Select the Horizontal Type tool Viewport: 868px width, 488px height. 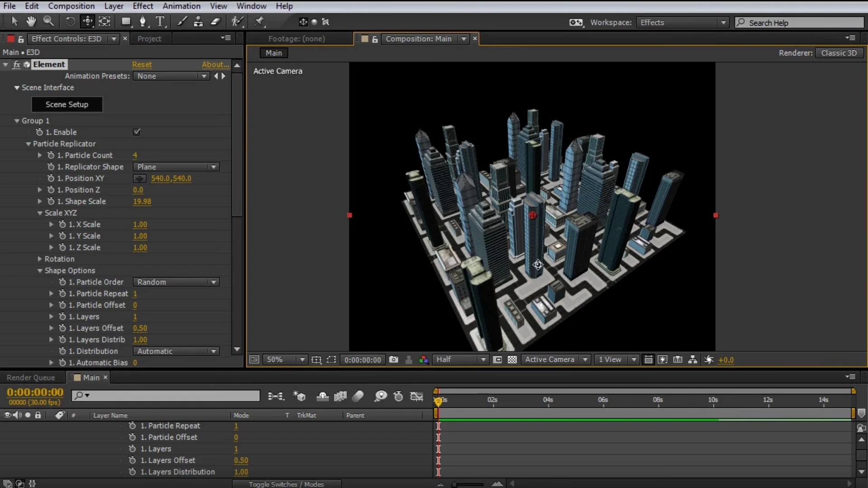coord(160,21)
